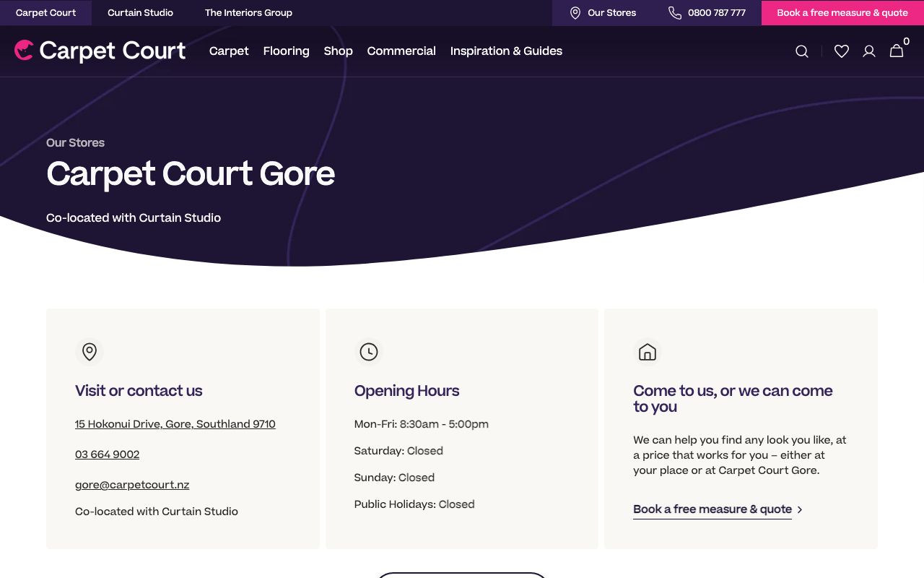The height and width of the screenshot is (578, 924).
Task: Open wishlist heart icon
Action: click(841, 51)
